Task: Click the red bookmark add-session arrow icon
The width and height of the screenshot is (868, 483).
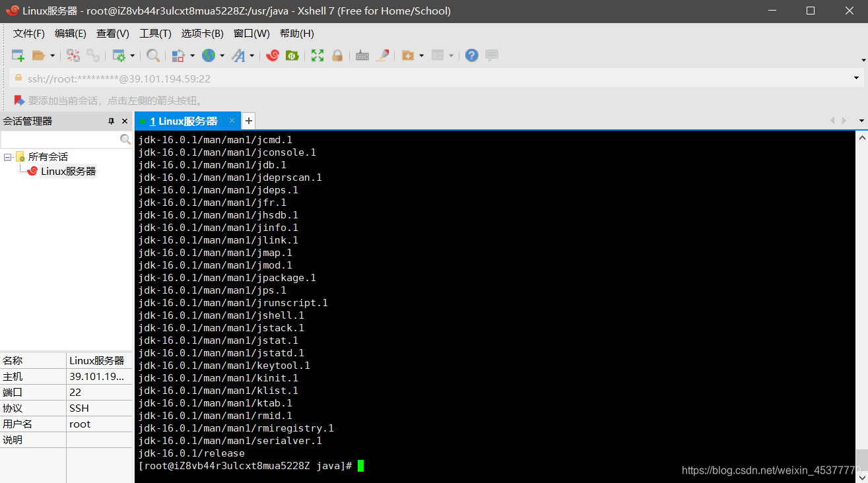Action: tap(19, 101)
